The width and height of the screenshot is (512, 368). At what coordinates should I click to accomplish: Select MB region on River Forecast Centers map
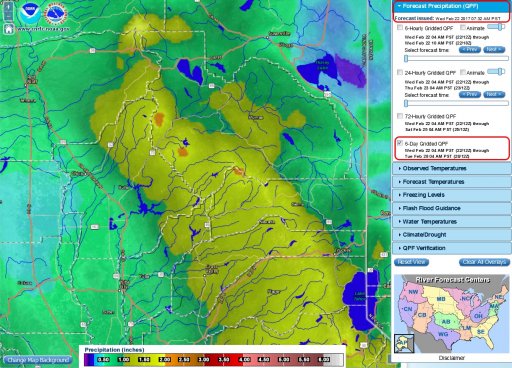(441, 299)
